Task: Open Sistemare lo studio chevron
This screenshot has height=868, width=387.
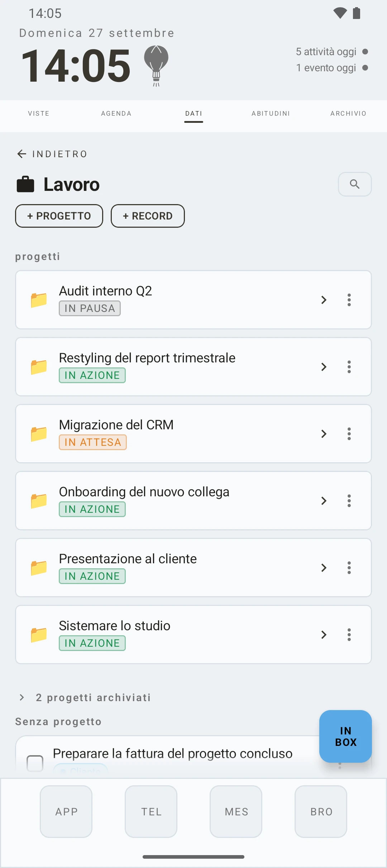Action: (324, 635)
